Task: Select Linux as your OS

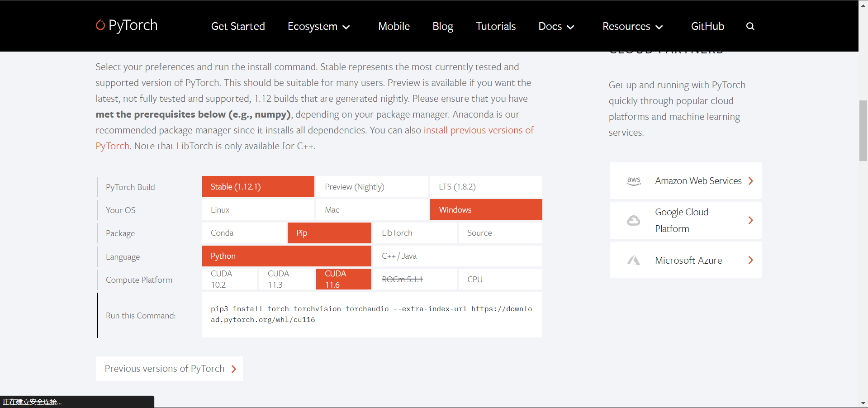Action: pos(258,210)
